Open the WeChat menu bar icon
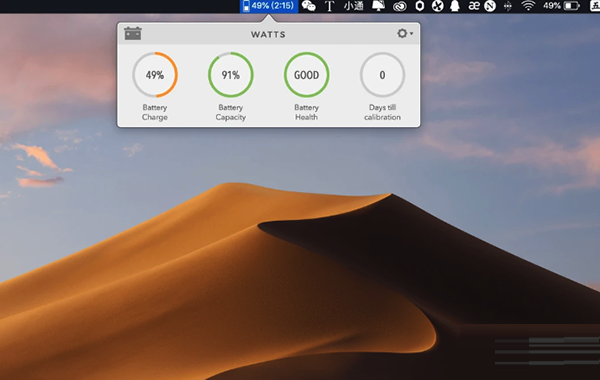 [309, 6]
